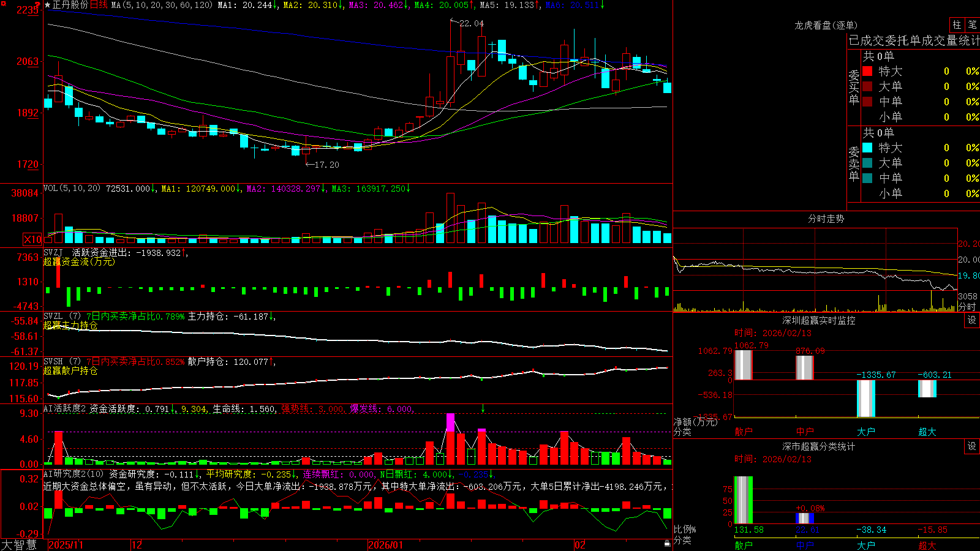This screenshot has height=551, width=980.
Task: Click the 龙虎看盘(逐单) panel title
Action: tap(826, 25)
